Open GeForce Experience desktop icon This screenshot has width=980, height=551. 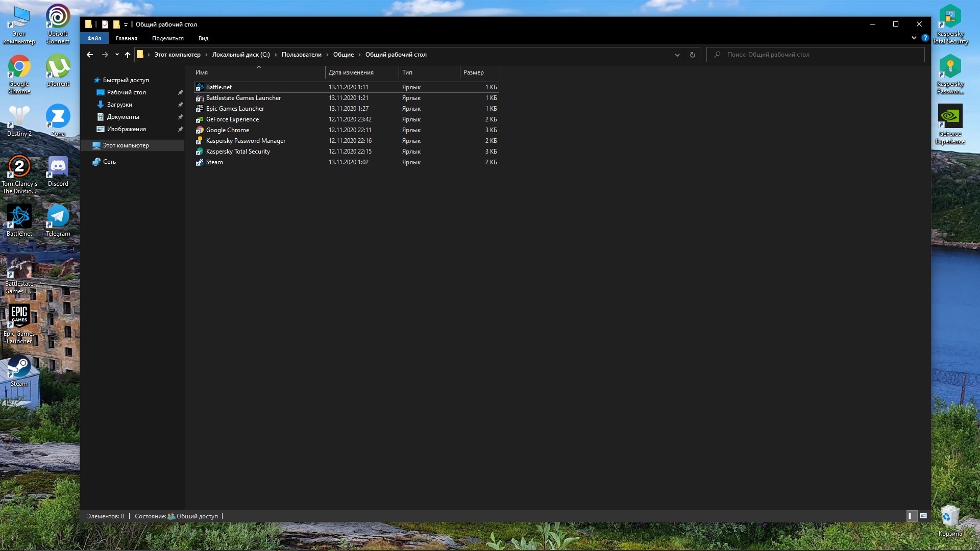[x=950, y=124]
